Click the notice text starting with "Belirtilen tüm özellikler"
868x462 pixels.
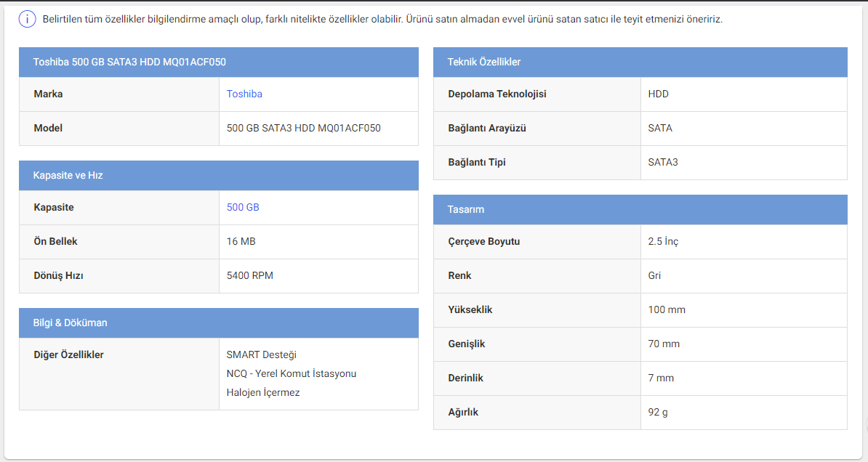coord(382,20)
